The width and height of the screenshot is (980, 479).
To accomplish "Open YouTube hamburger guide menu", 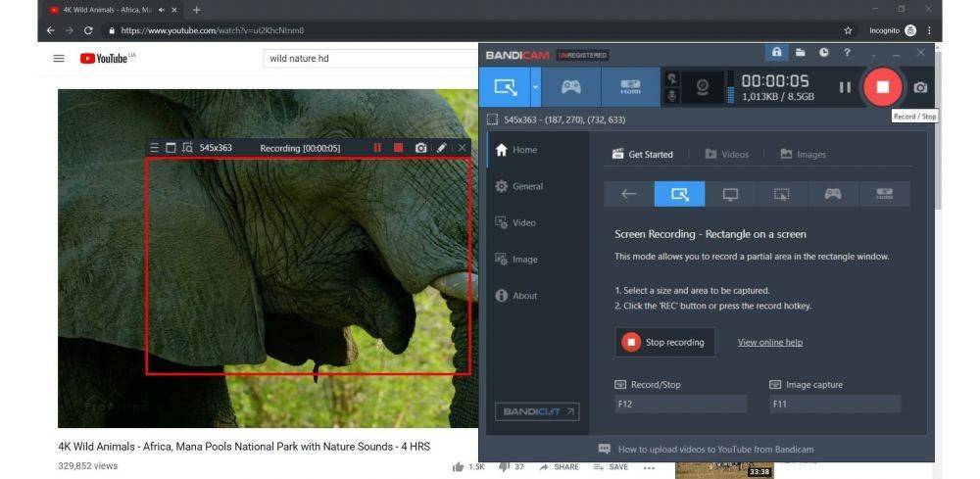I will (59, 58).
